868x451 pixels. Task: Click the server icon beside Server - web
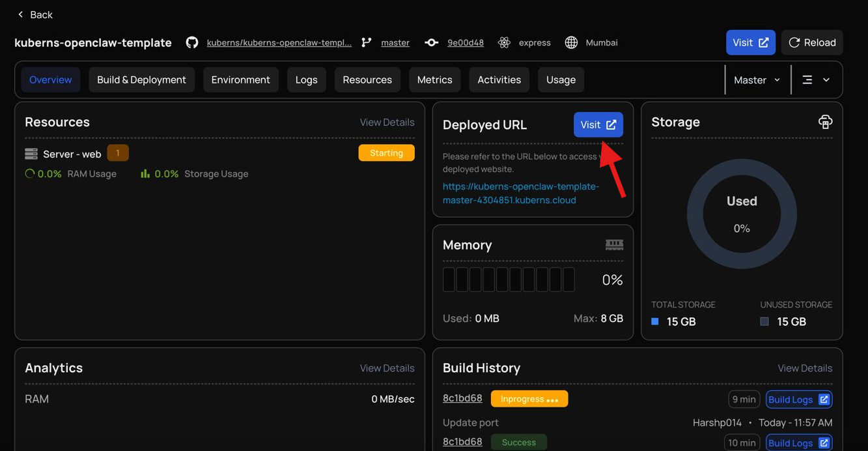[31, 154]
